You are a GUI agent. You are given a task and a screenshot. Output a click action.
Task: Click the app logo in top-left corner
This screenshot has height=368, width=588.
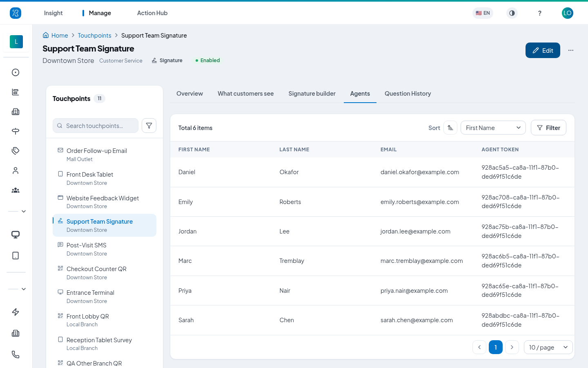pyautogui.click(x=16, y=13)
